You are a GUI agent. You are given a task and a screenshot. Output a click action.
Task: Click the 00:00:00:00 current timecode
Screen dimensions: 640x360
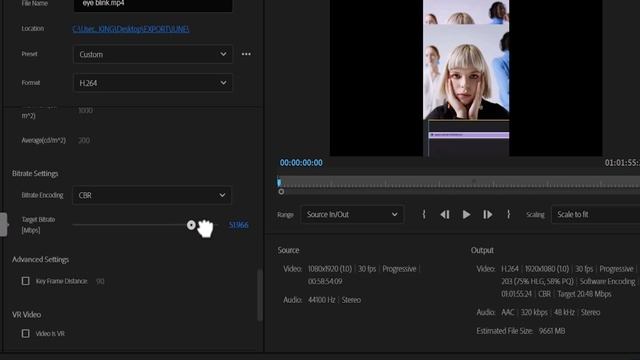301,162
